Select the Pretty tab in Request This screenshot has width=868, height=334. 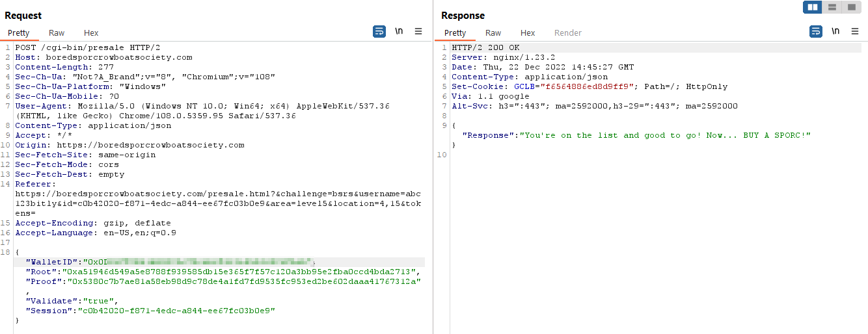(19, 33)
